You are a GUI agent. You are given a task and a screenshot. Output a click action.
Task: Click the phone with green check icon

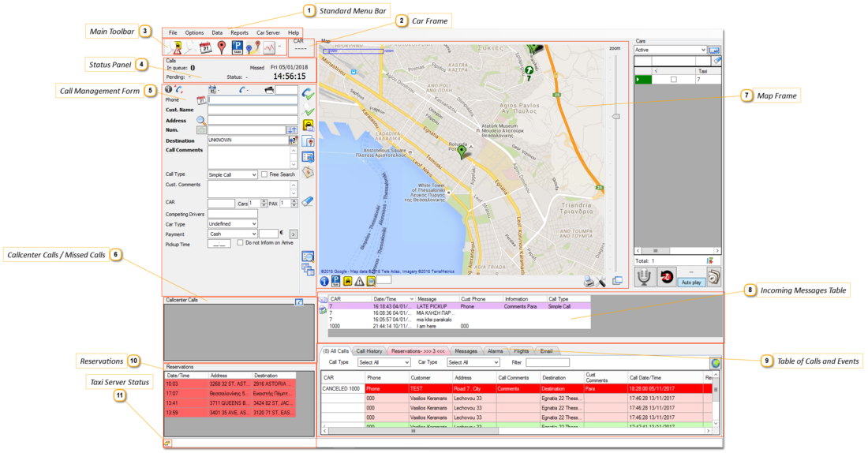pos(308,94)
